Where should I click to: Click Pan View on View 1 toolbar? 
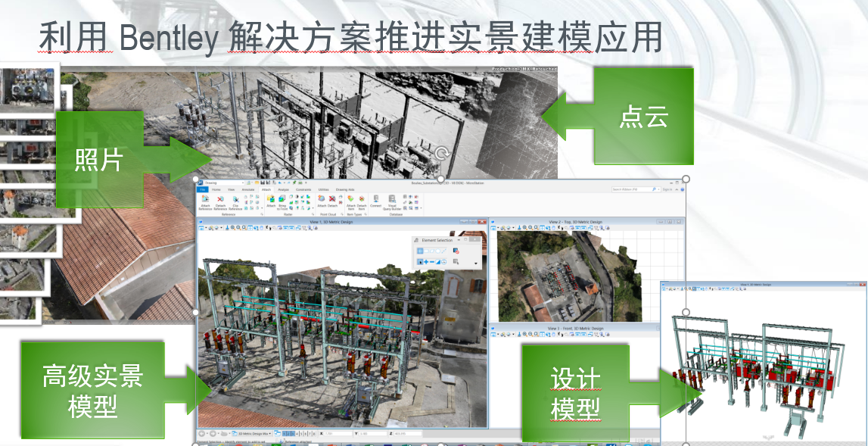[261, 228]
